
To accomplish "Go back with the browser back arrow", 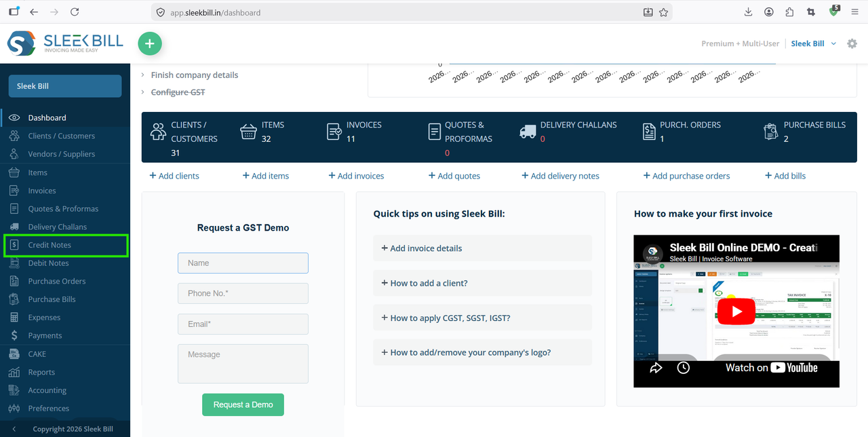I will (x=34, y=12).
